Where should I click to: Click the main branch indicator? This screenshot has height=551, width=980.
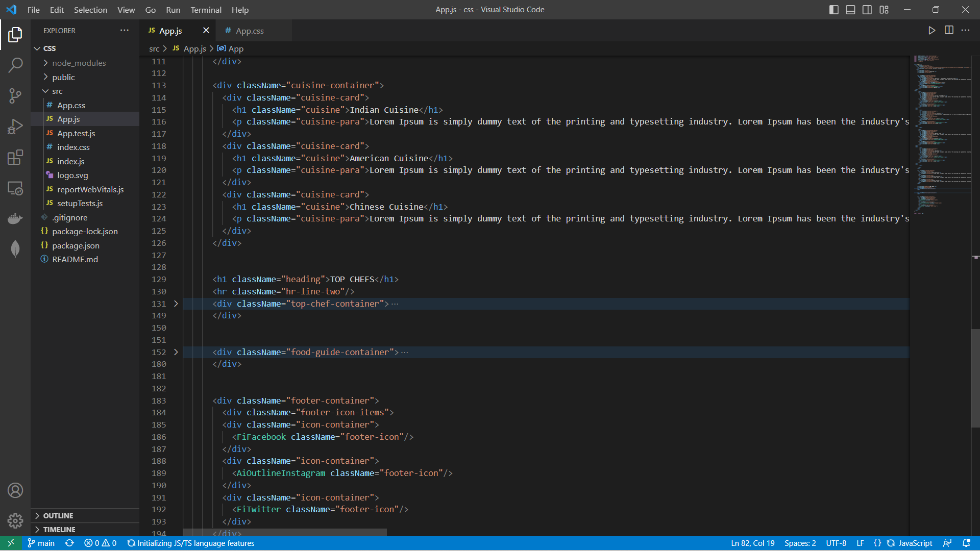tap(41, 543)
